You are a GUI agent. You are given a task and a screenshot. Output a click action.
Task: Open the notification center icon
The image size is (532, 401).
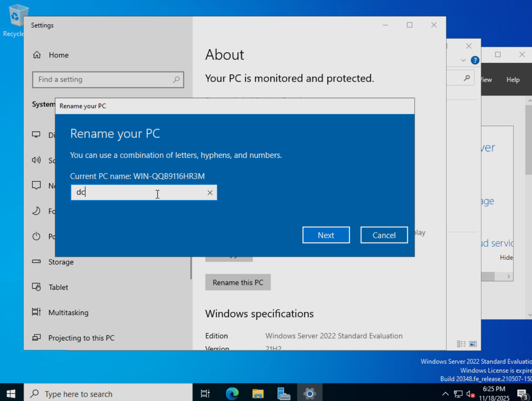[x=523, y=394]
